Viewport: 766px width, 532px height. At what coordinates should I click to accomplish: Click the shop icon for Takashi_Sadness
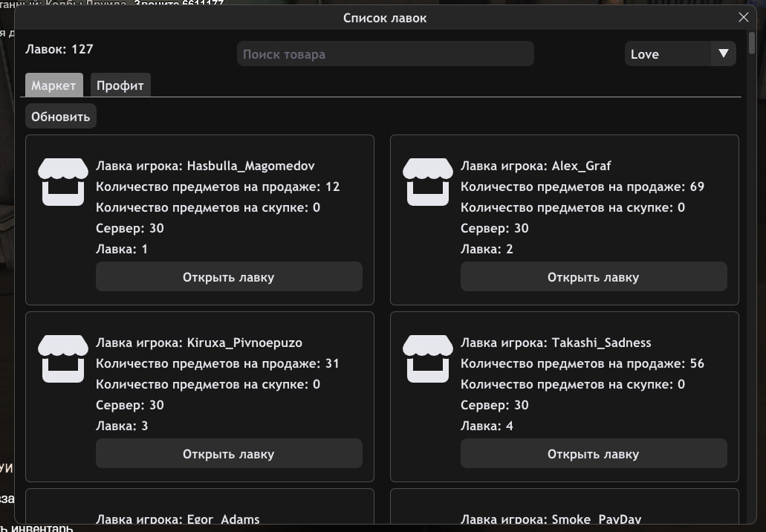[427, 358]
